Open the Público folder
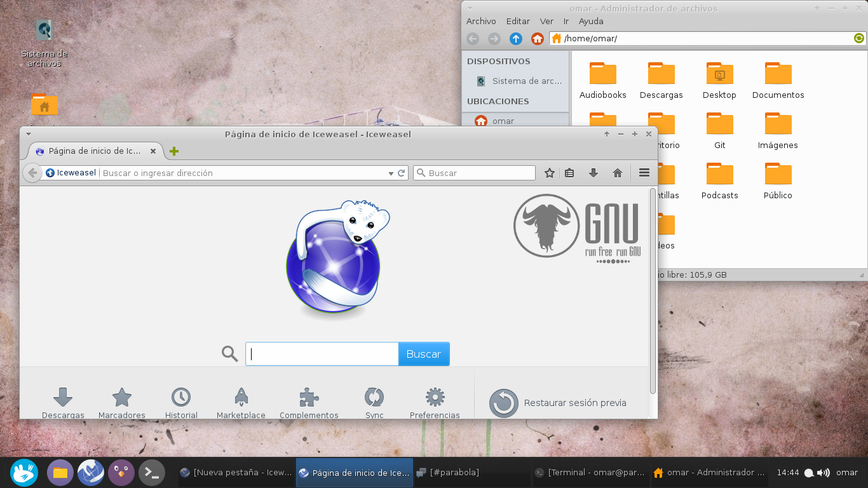 778,181
